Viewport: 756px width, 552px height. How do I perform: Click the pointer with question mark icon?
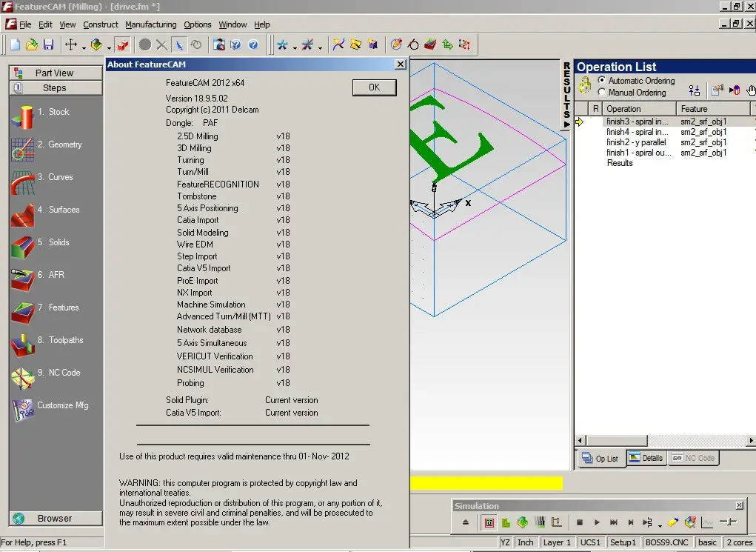click(235, 45)
